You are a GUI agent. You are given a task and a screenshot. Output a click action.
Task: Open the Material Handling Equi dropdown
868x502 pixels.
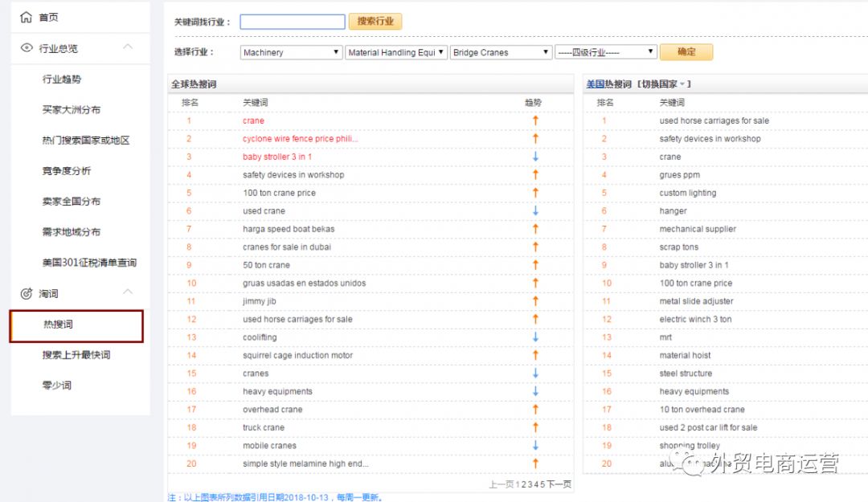(396, 52)
